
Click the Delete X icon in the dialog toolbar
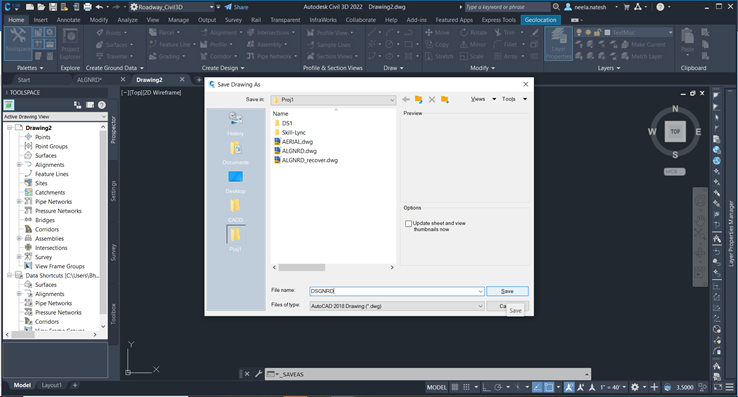(432, 99)
